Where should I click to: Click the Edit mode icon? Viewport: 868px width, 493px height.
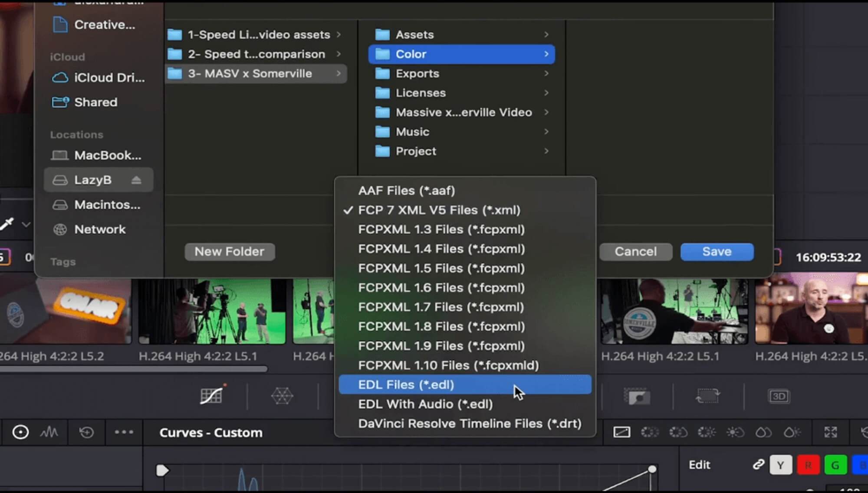(x=698, y=464)
